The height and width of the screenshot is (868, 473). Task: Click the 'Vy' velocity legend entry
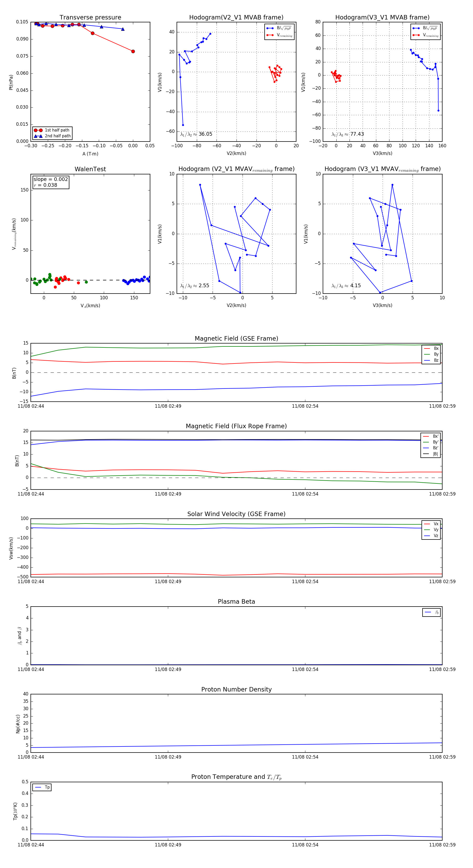431,530
